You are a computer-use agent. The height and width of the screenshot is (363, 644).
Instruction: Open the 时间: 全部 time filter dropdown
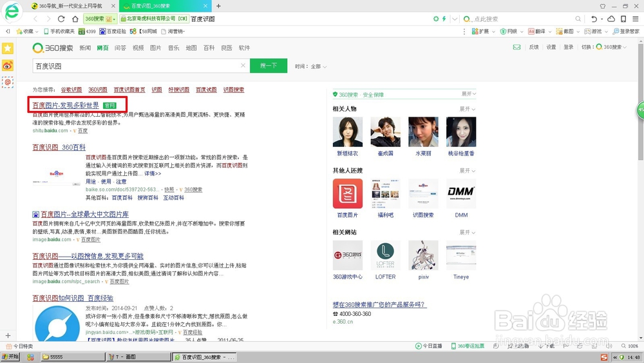[x=310, y=66]
